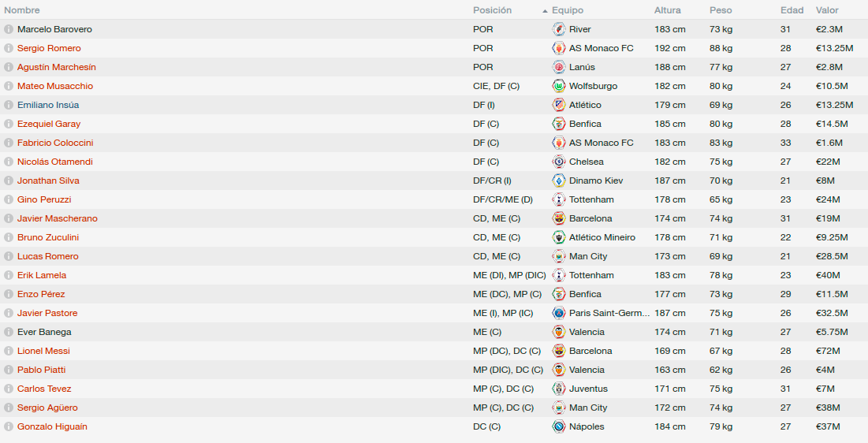The height and width of the screenshot is (443, 868).
Task: Click info icon beside Gonzalo Higuaín
Action: coord(9,426)
